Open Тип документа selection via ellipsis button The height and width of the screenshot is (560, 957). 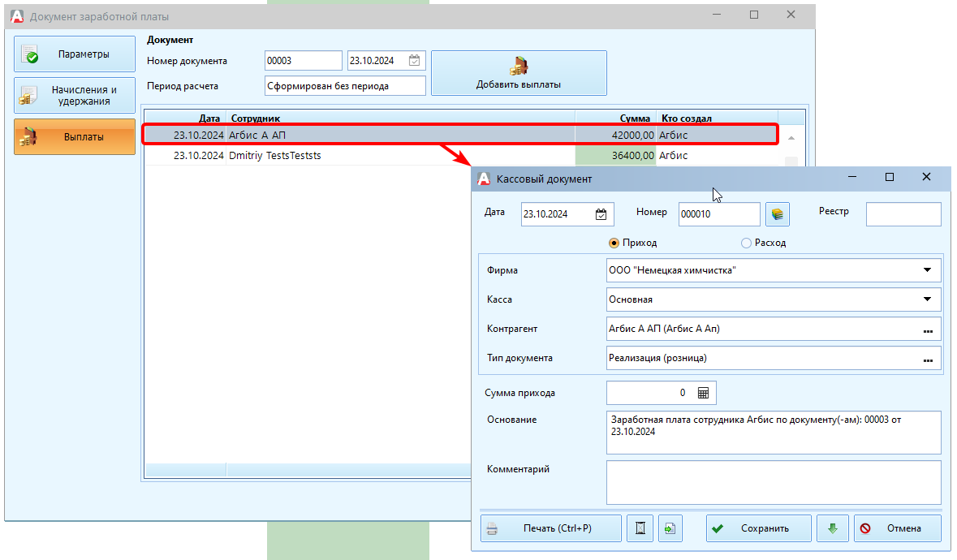point(927,359)
